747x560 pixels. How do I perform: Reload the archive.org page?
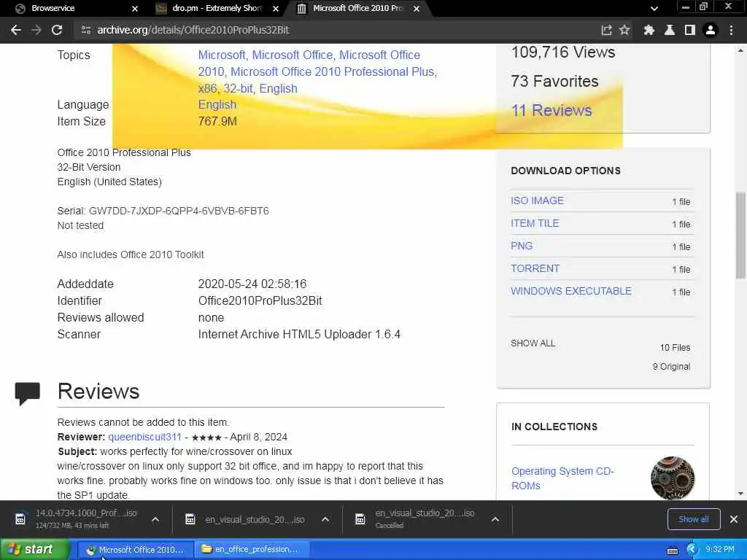[x=57, y=30]
